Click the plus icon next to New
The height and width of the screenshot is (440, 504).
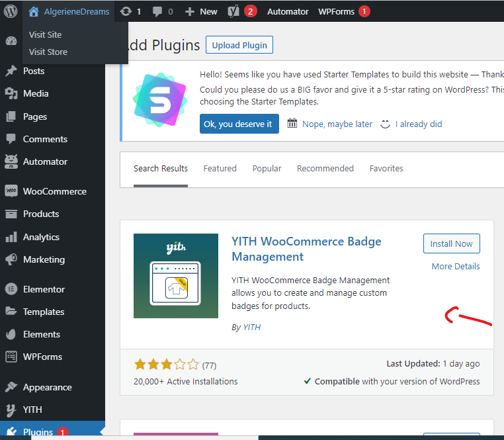click(190, 12)
